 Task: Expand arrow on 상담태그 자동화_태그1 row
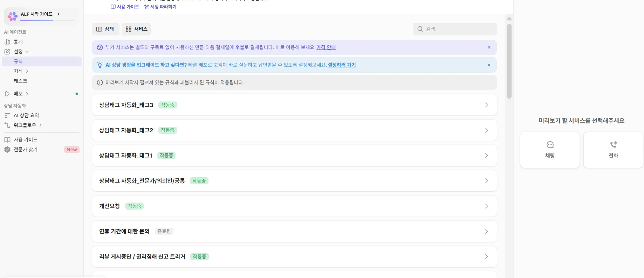pyautogui.click(x=486, y=155)
